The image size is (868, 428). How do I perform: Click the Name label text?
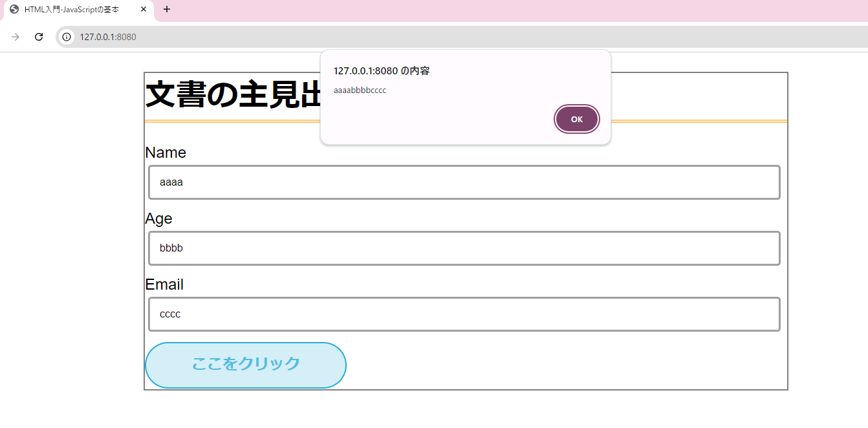tap(166, 153)
